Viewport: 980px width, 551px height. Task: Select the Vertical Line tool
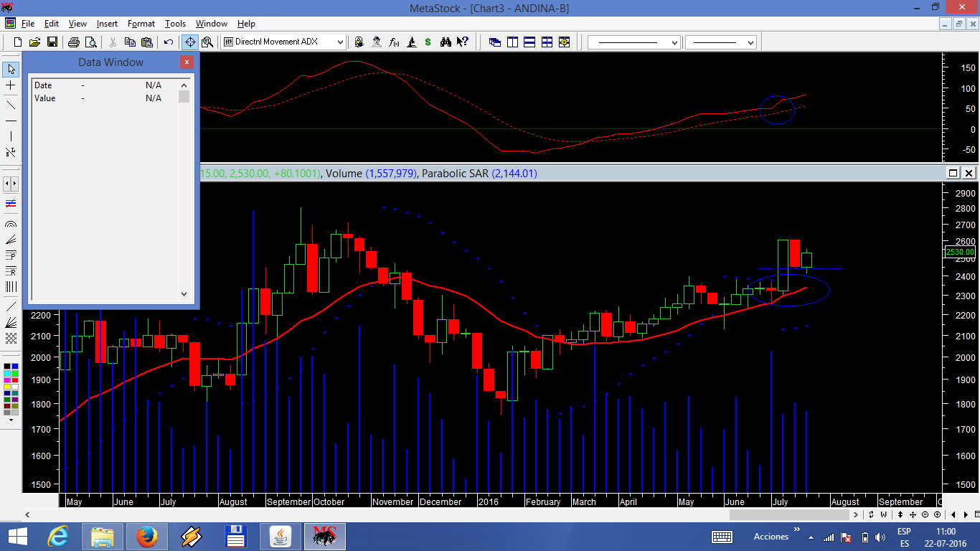click(x=11, y=136)
